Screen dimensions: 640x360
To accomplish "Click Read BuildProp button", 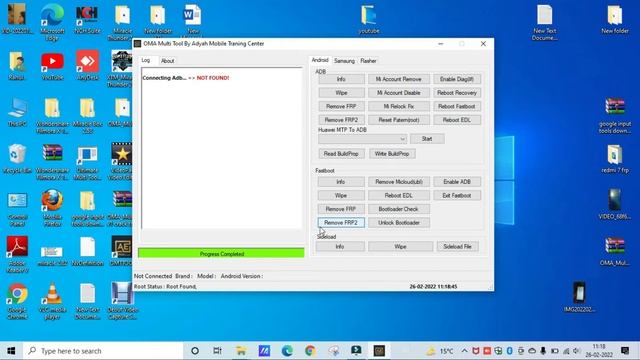I will click(x=341, y=153).
